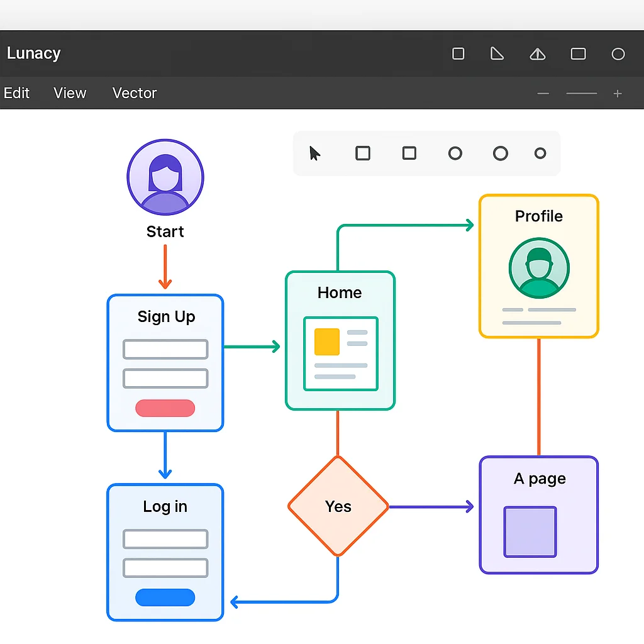Viewport: 644px width, 644px height.
Task: Select the rounded rectangle tool in the floating toolbar
Action: [409, 153]
